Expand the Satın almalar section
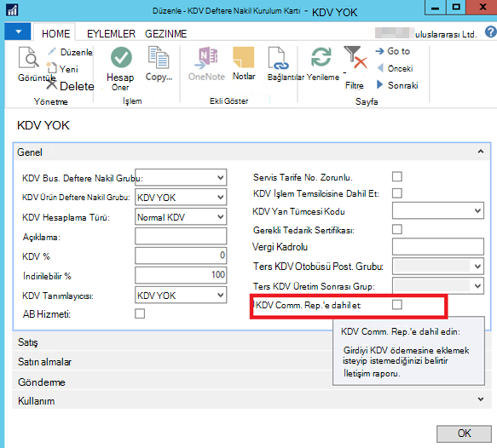The image size is (497, 448). tap(172, 362)
